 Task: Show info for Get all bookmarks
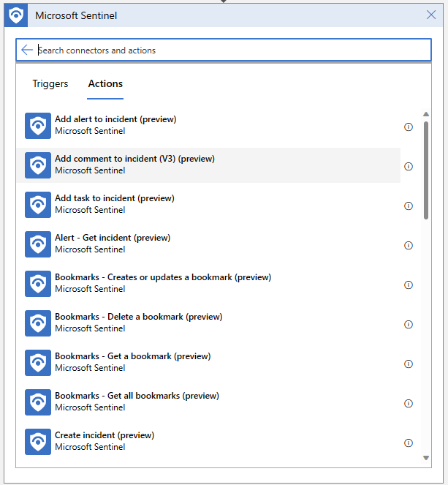coord(409,403)
